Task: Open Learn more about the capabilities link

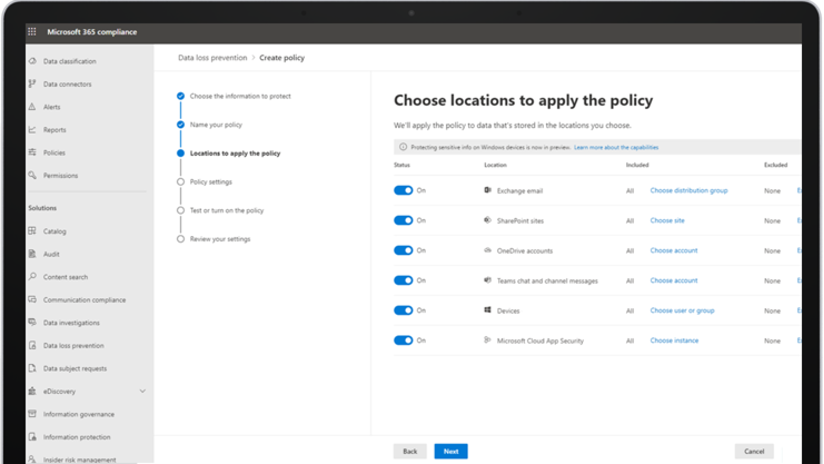Action: click(616, 147)
